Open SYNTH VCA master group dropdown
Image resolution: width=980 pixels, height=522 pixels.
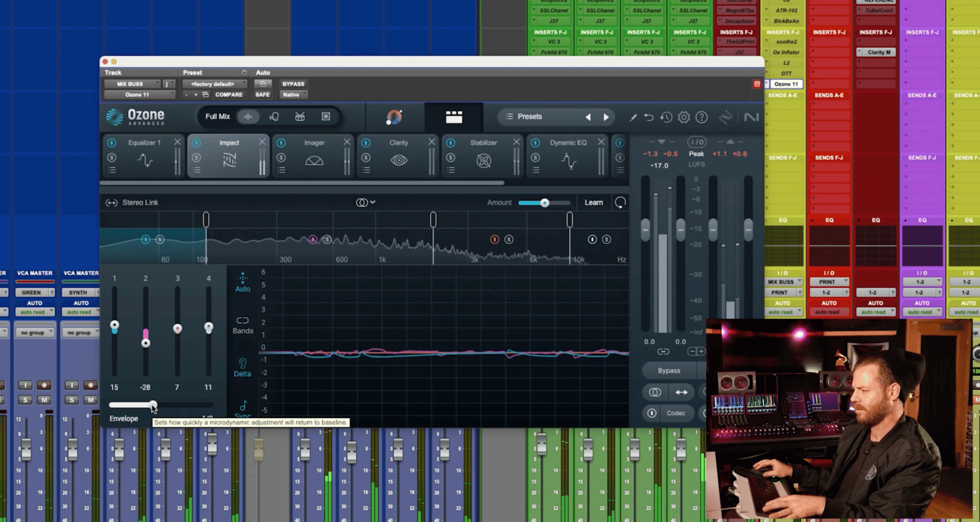tap(81, 292)
